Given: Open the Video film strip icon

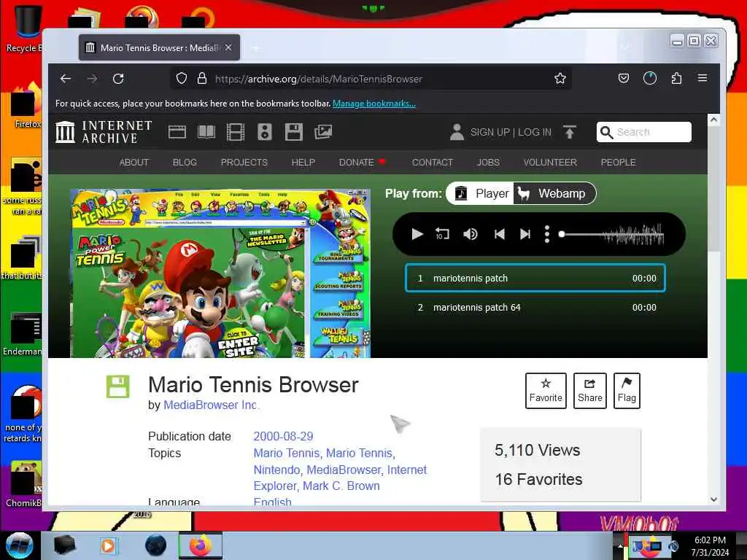Looking at the screenshot, I should [x=236, y=132].
